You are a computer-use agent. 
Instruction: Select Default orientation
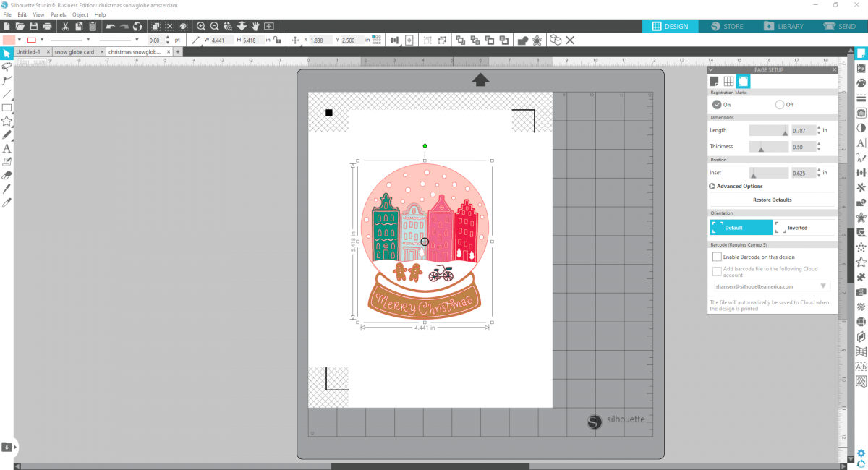pyautogui.click(x=740, y=227)
